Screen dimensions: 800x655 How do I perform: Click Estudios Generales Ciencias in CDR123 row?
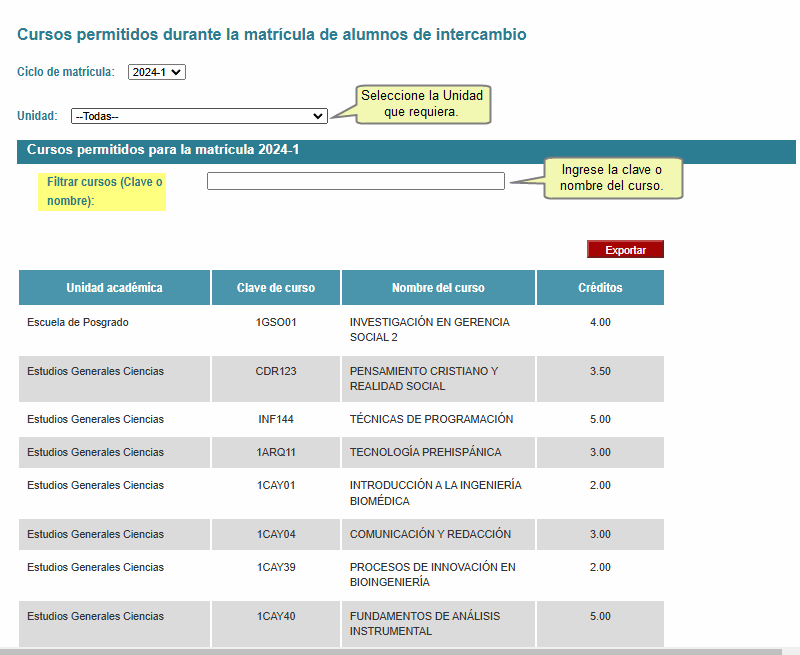pos(95,371)
